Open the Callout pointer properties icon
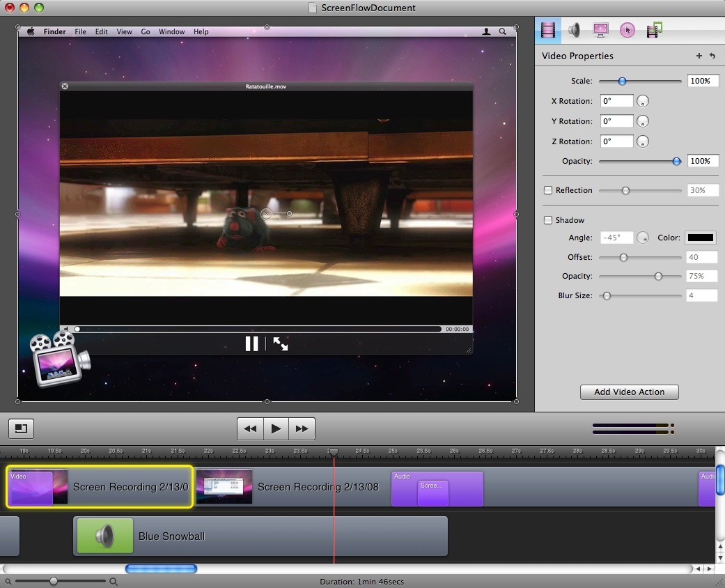Viewport: 725px width, 588px height. pyautogui.click(x=627, y=30)
